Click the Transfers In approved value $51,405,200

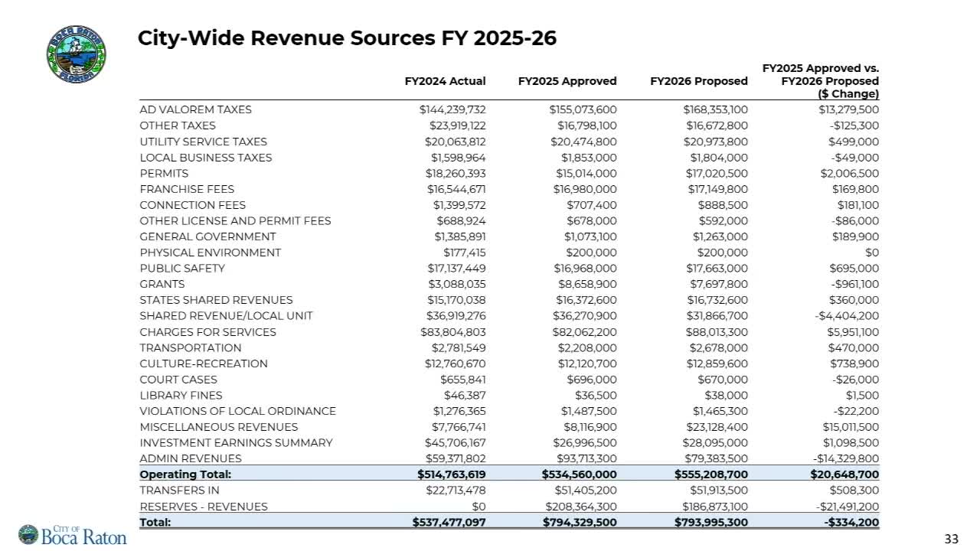pyautogui.click(x=586, y=491)
